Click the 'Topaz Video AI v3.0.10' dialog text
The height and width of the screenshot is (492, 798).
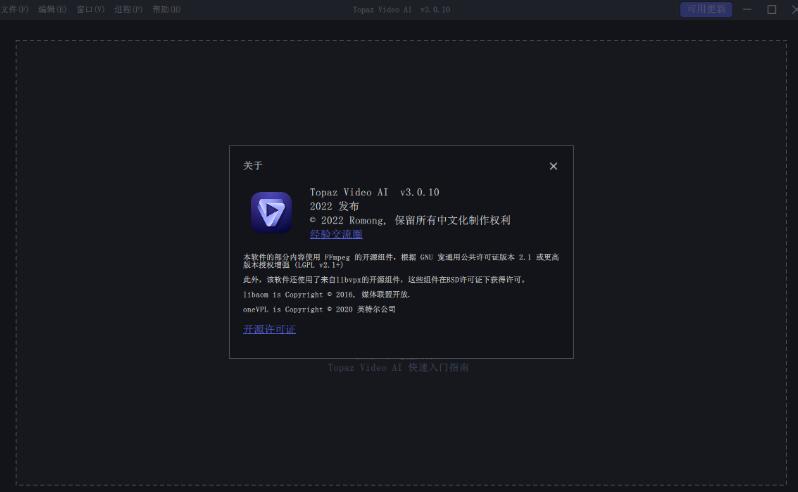click(x=375, y=192)
